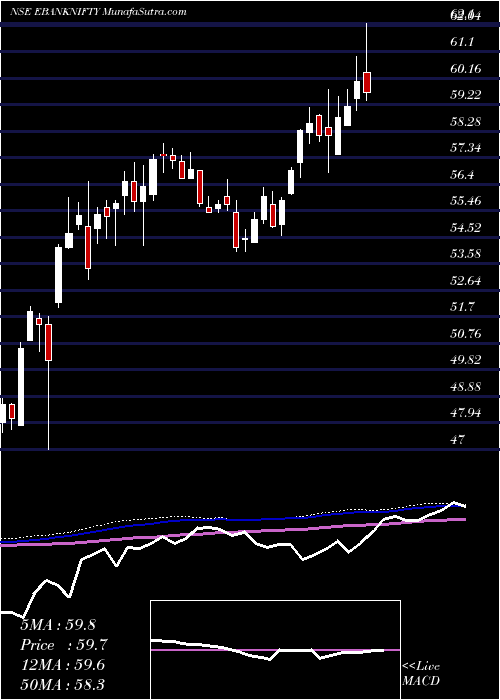
Task: Click the 59.22 price axis label
Action: (x=465, y=95)
